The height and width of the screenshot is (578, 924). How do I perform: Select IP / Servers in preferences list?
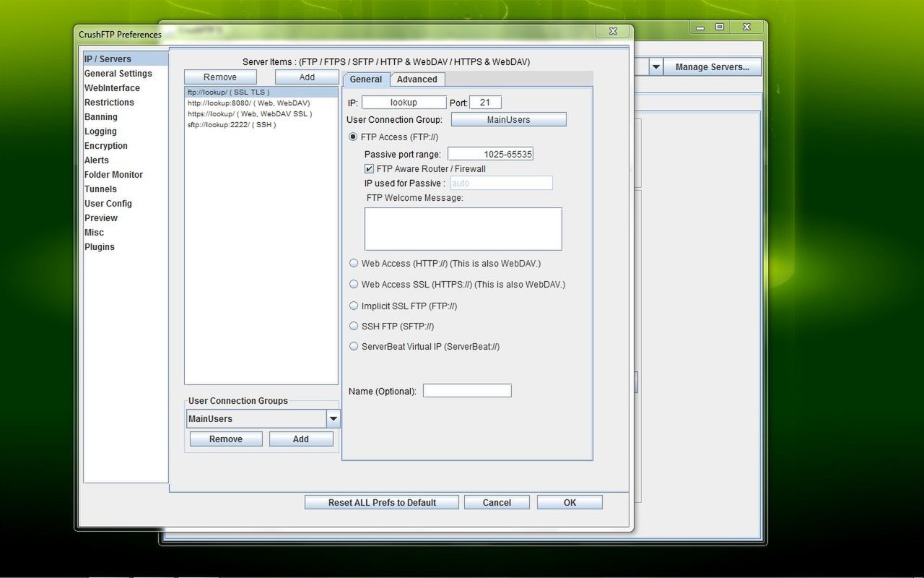click(x=126, y=59)
